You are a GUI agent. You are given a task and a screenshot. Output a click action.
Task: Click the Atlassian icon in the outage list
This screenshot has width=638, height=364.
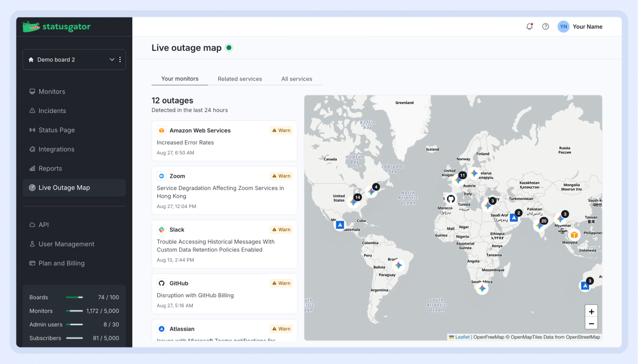point(161,329)
